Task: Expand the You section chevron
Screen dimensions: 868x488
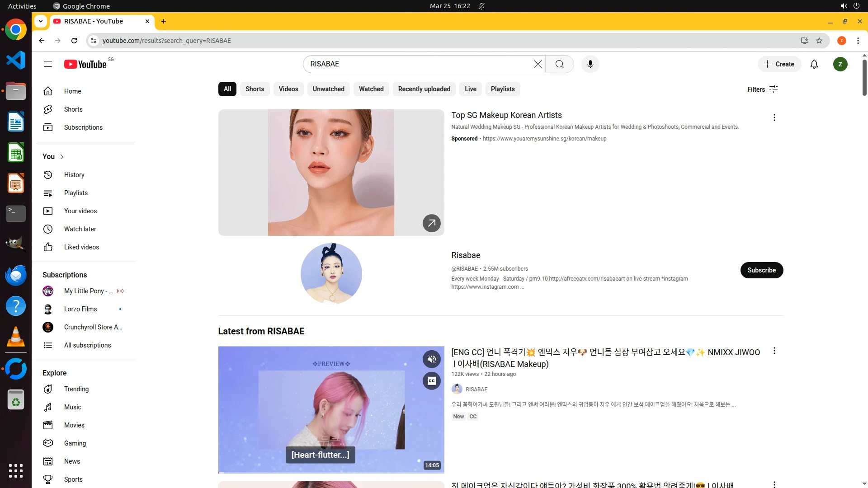Action: [x=62, y=157]
